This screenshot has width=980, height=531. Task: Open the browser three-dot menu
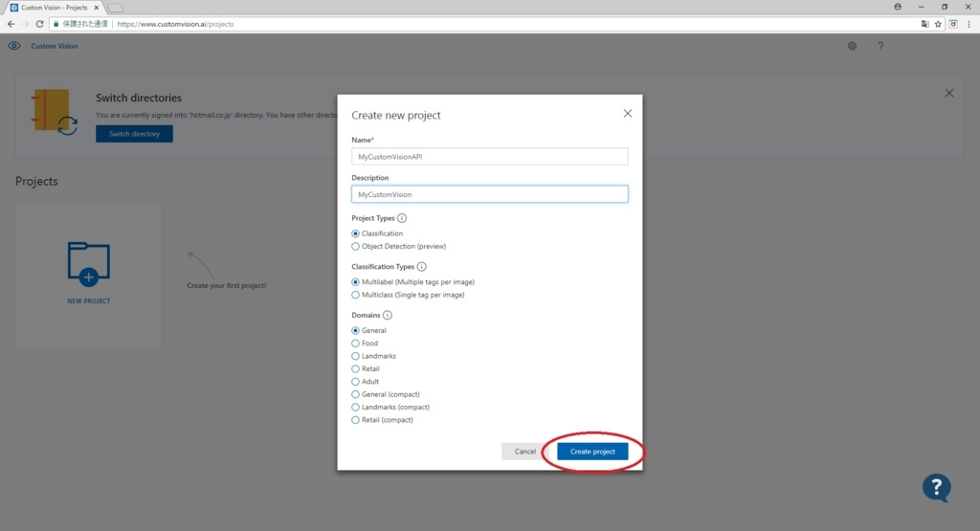tap(969, 24)
